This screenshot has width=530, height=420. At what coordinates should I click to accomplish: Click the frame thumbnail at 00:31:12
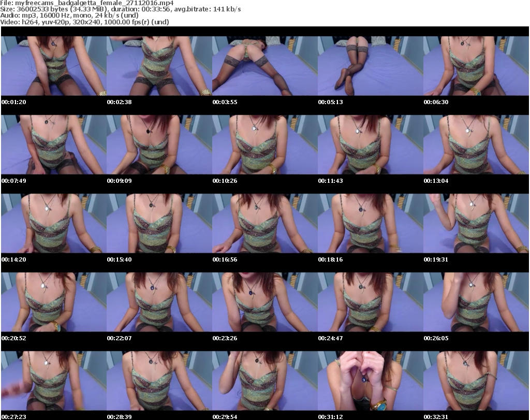point(371,381)
